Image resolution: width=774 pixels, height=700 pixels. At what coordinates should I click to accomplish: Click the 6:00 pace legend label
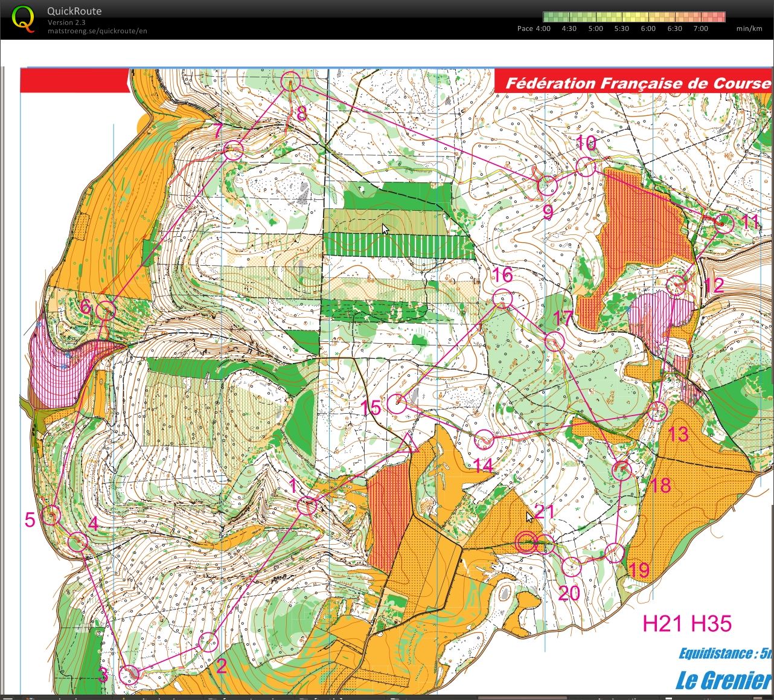(648, 28)
